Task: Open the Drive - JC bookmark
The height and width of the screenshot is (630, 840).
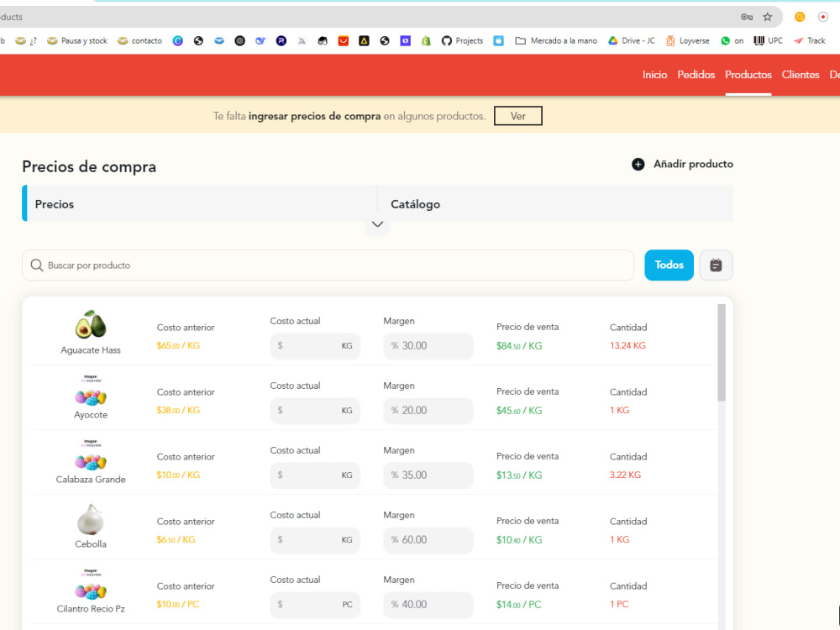Action: (x=632, y=40)
